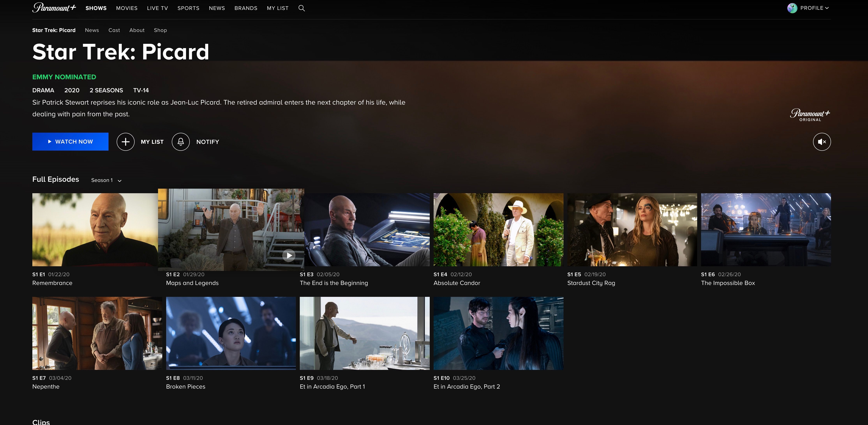
Task: Click the Paramount+ logo
Action: [x=54, y=8]
